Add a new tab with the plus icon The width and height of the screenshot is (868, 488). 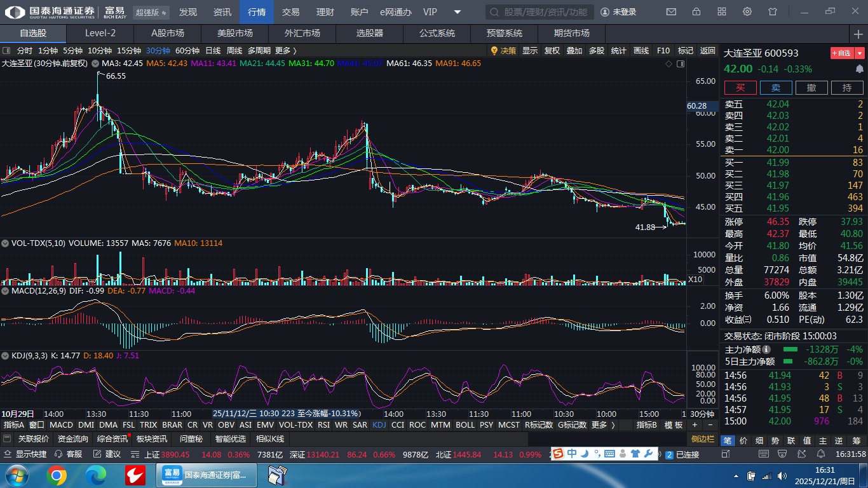pyautogui.click(x=858, y=34)
